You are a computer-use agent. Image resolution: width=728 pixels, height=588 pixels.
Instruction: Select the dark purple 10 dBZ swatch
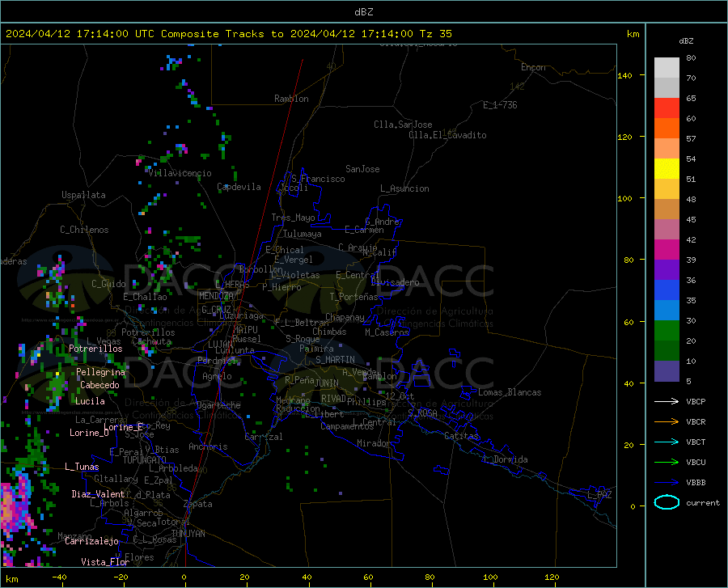tap(667, 370)
